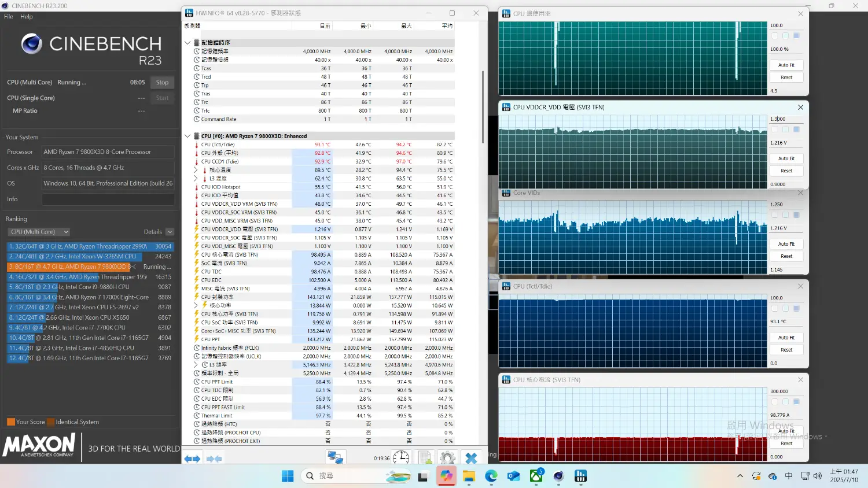The height and width of the screenshot is (488, 868).
Task: Open the Windows Start menu
Action: click(x=288, y=476)
